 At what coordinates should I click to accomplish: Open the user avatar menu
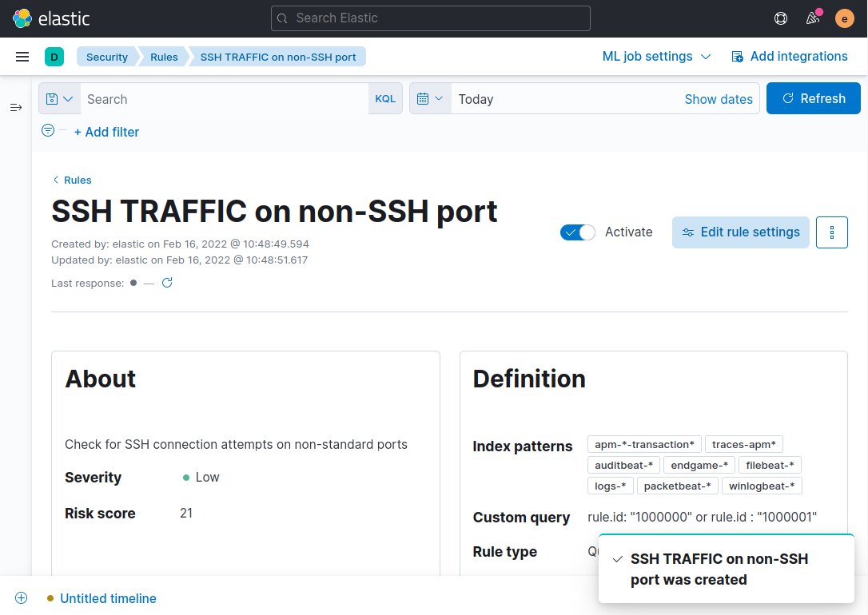(844, 18)
